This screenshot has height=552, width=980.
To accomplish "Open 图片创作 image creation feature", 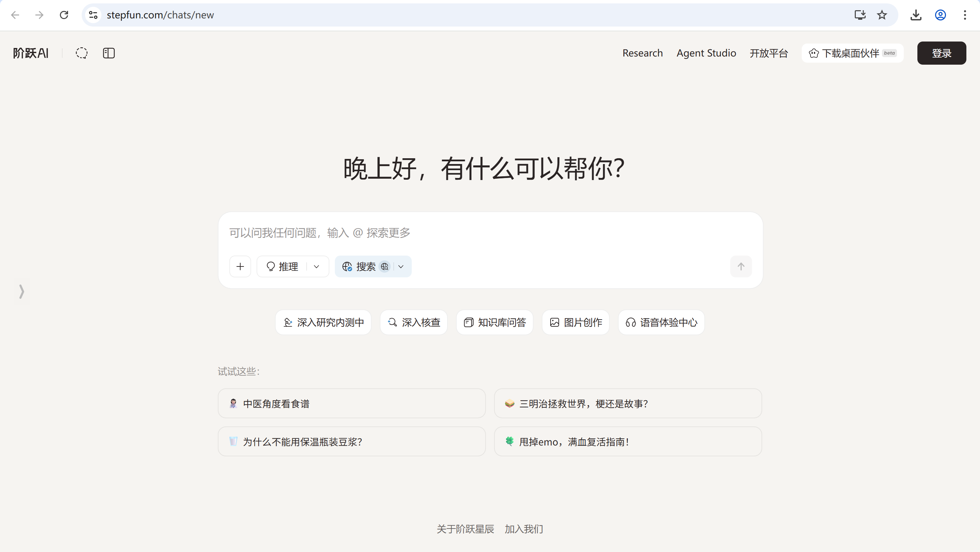I will point(575,322).
